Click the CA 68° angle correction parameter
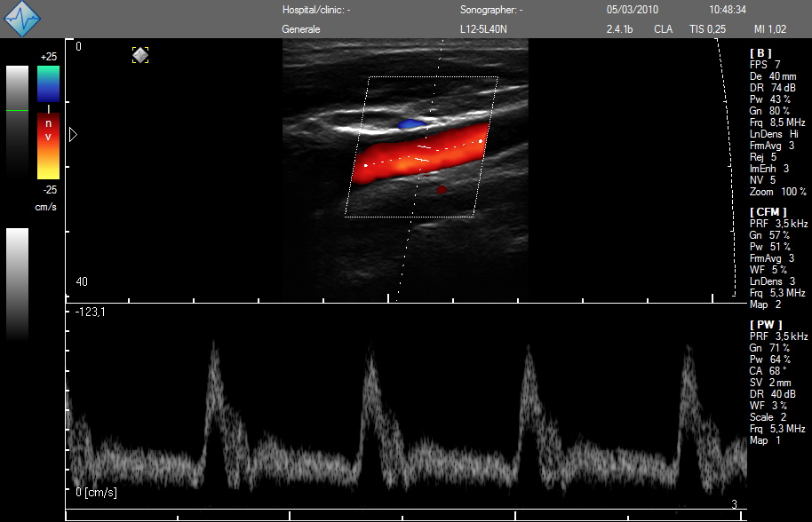Image resolution: width=812 pixels, height=522 pixels. [x=768, y=371]
